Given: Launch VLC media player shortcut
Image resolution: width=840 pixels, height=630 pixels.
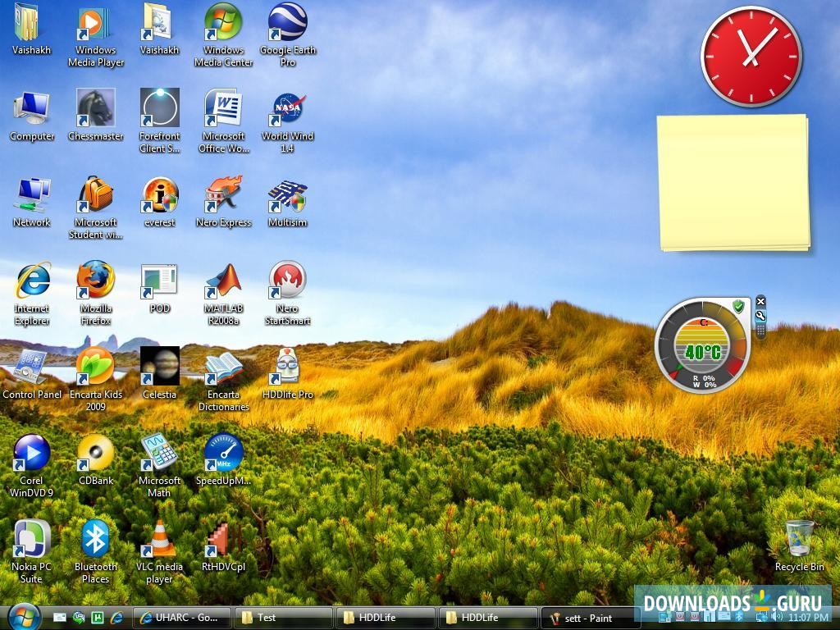Looking at the screenshot, I should click(x=160, y=552).
